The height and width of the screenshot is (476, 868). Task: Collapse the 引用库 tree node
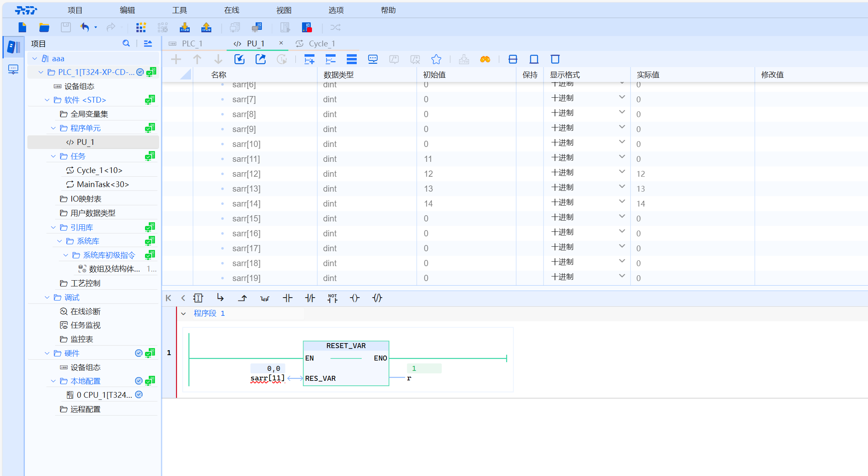pyautogui.click(x=53, y=227)
